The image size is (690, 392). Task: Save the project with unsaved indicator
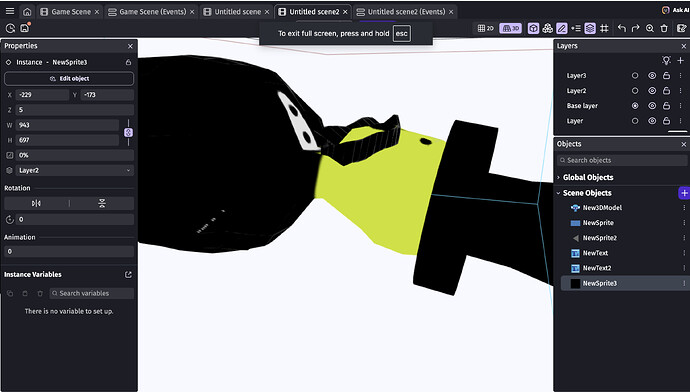[25, 28]
